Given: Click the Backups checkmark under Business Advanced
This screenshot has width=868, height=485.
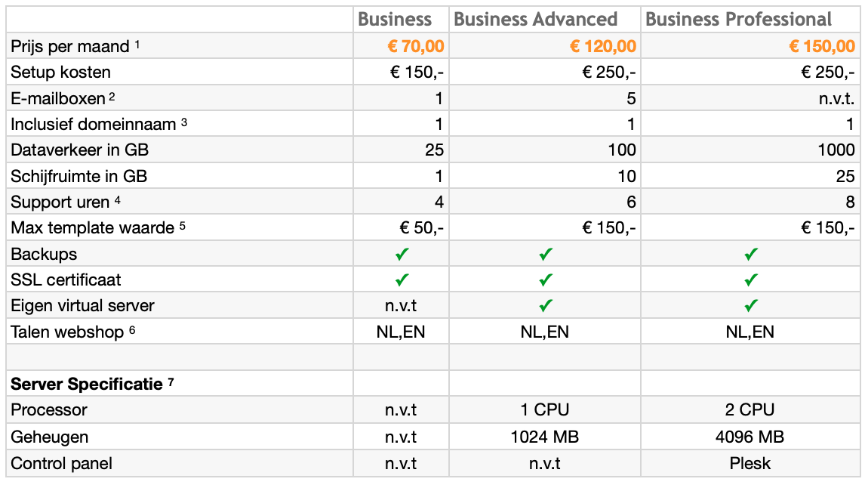Looking at the screenshot, I should point(546,255).
